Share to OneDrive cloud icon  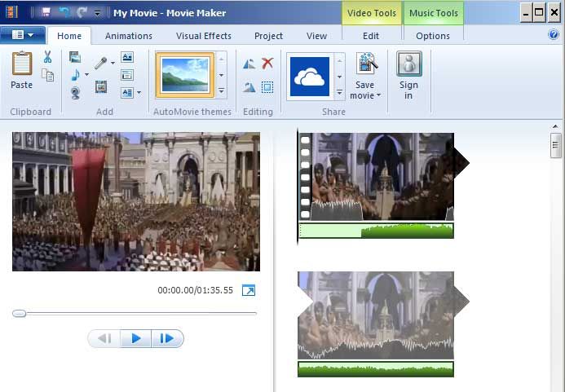tap(310, 77)
